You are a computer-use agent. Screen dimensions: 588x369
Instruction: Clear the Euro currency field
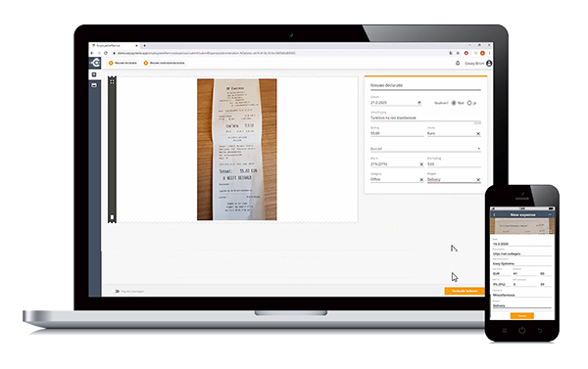point(478,134)
